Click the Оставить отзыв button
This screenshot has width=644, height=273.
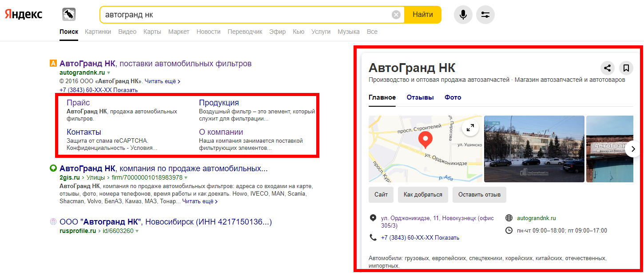pyautogui.click(x=479, y=195)
